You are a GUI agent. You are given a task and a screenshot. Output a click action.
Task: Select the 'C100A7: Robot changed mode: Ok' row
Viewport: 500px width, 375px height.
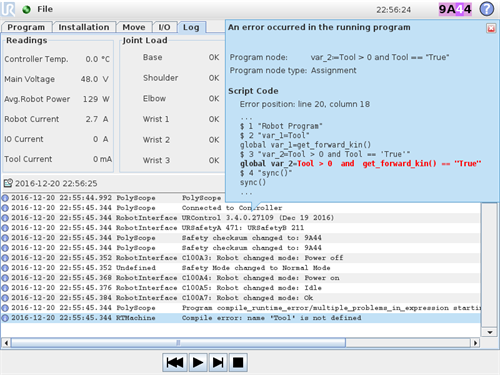(240, 298)
